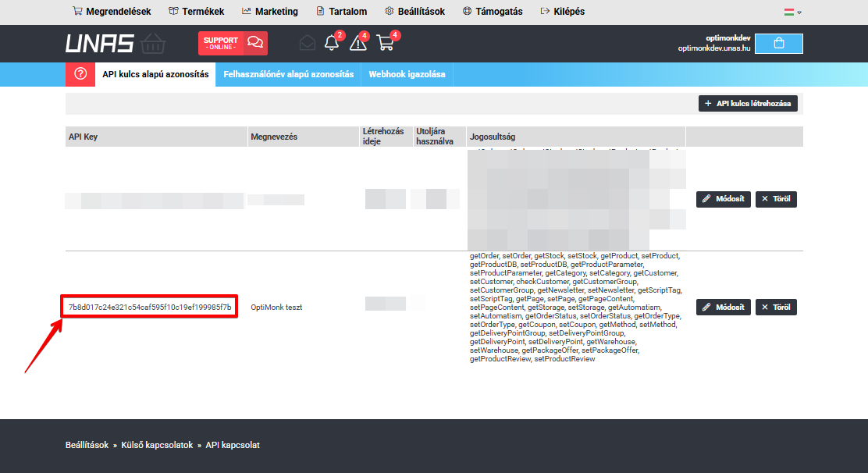Click the permissions list of OptiMonk teszt
The image size is (868, 473).
point(576,307)
